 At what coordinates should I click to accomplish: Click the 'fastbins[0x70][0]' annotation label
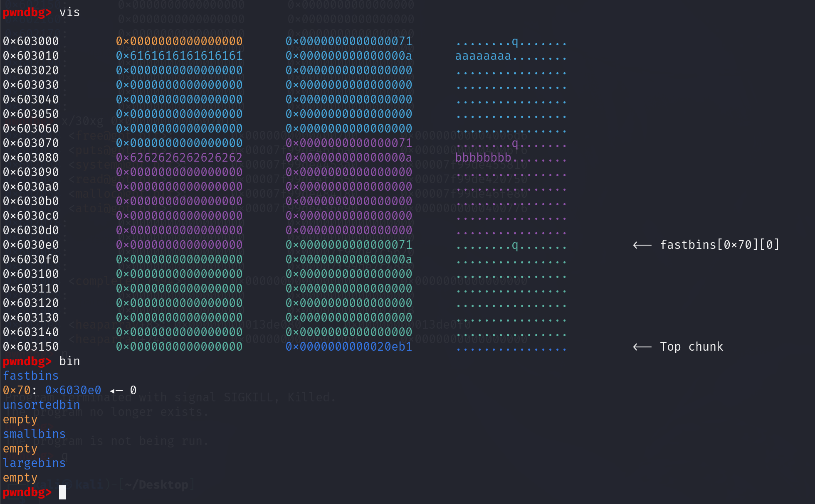(x=720, y=245)
